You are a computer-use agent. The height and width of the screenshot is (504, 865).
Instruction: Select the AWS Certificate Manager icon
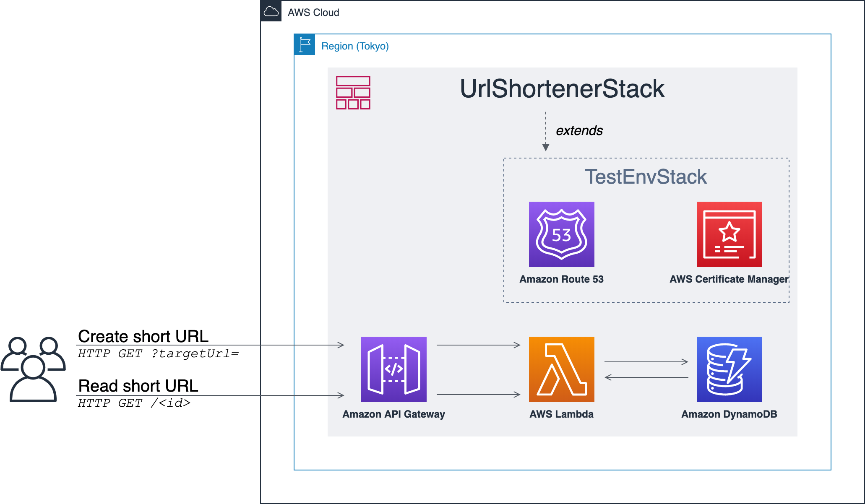(x=729, y=234)
